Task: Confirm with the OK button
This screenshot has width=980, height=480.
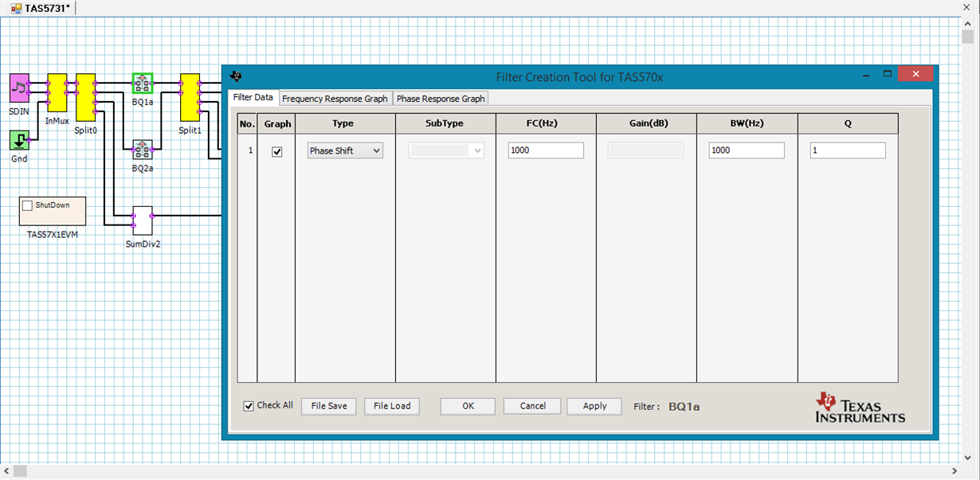Action: pyautogui.click(x=468, y=406)
